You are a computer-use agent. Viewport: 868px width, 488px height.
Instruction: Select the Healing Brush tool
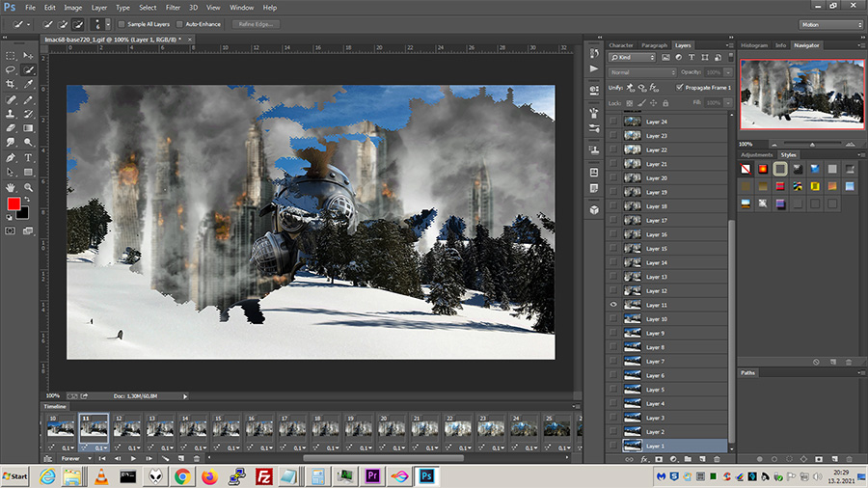(x=11, y=99)
